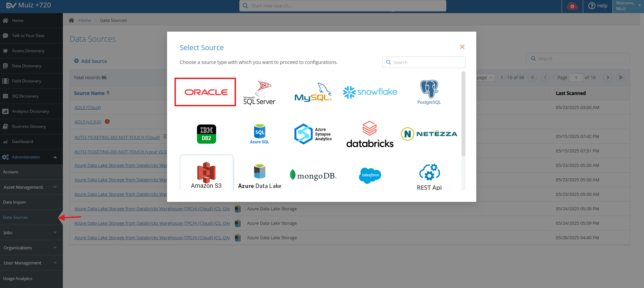Select Azure Synapse Analytics source
The height and width of the screenshot is (288, 644).
313,134
